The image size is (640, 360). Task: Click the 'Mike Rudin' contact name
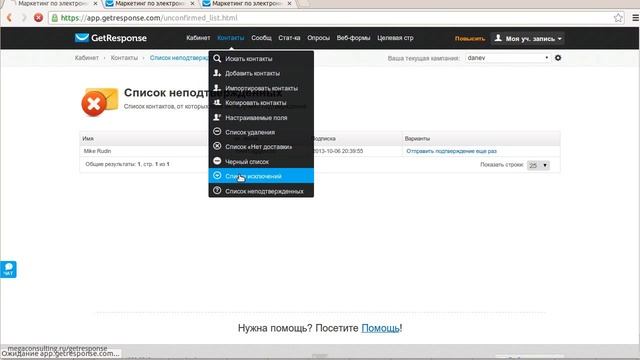coord(97,151)
